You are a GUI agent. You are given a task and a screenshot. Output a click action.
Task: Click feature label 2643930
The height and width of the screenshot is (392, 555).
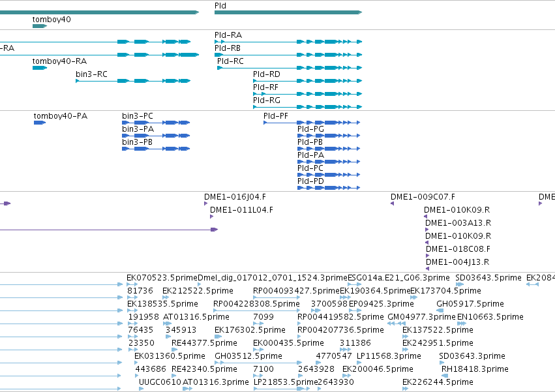point(336,382)
